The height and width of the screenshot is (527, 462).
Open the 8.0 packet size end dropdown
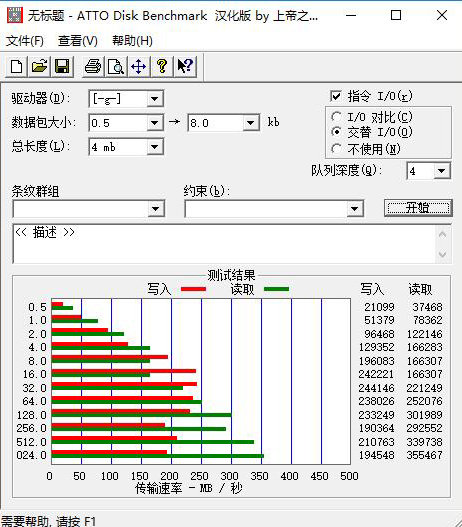(250, 123)
